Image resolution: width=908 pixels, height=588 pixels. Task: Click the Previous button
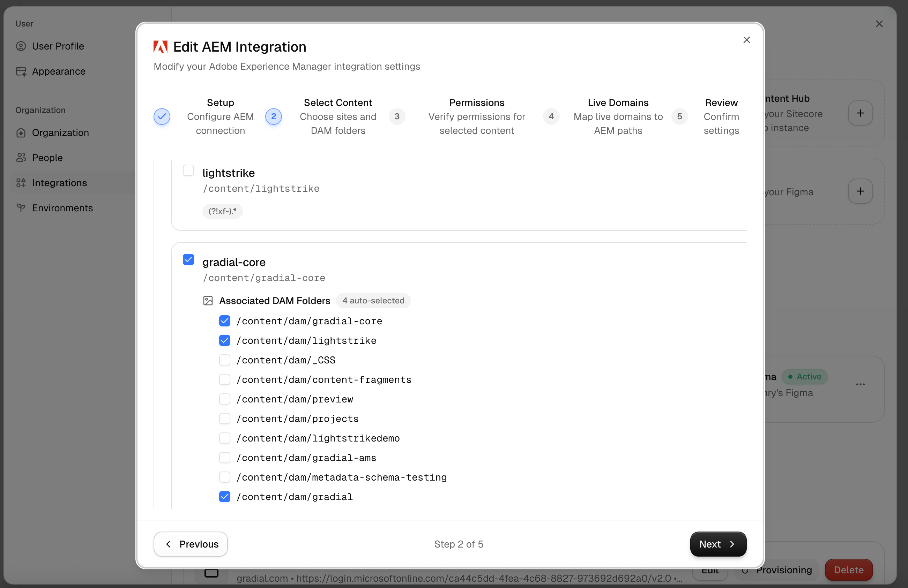(x=191, y=544)
